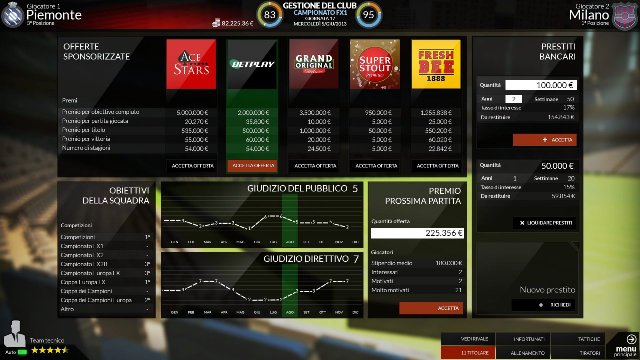Click the Liquidare Prestiti button

(544, 223)
